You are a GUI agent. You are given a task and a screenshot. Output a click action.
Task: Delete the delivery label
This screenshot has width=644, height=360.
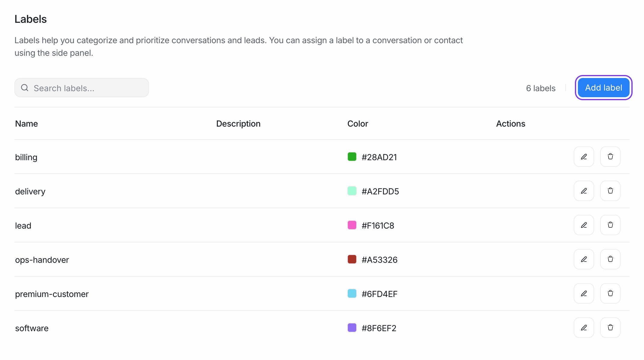tap(610, 191)
